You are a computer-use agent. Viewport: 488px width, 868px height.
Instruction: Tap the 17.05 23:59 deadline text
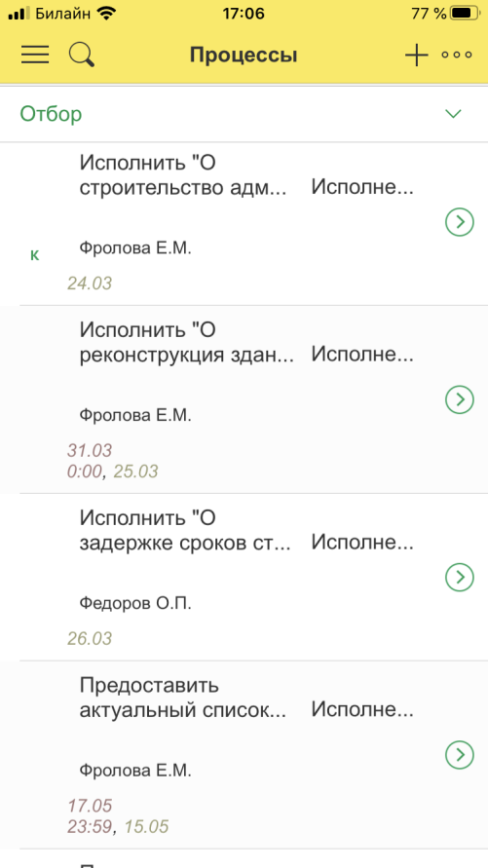click(91, 816)
